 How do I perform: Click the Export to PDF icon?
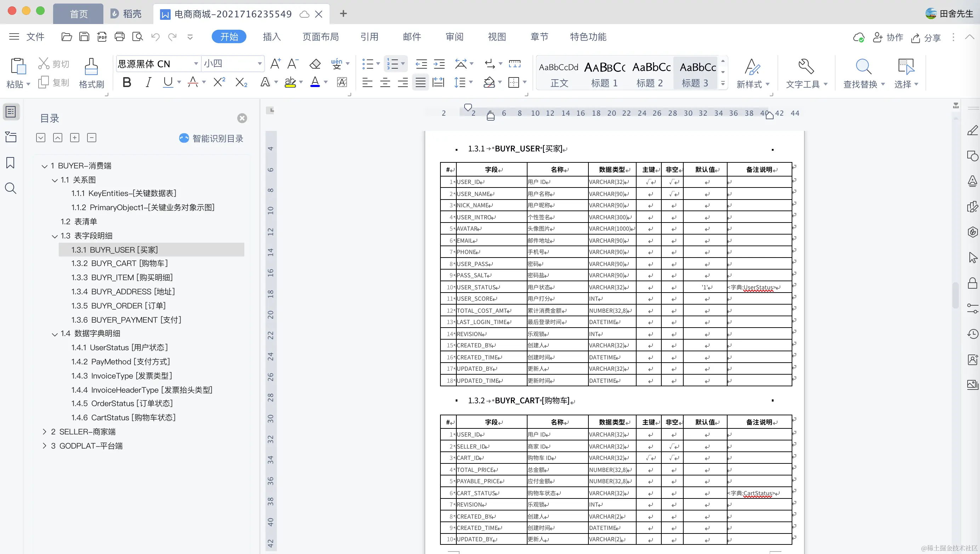102,37
